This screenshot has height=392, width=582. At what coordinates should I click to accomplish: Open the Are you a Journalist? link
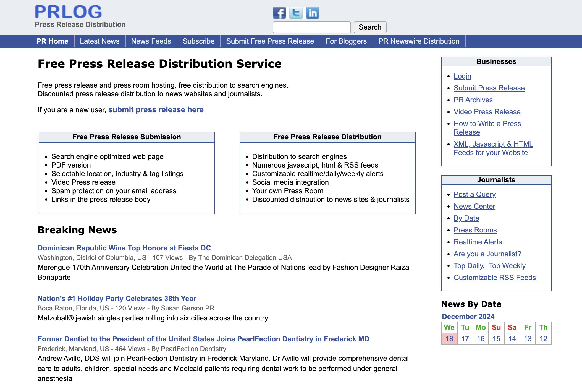tap(487, 254)
